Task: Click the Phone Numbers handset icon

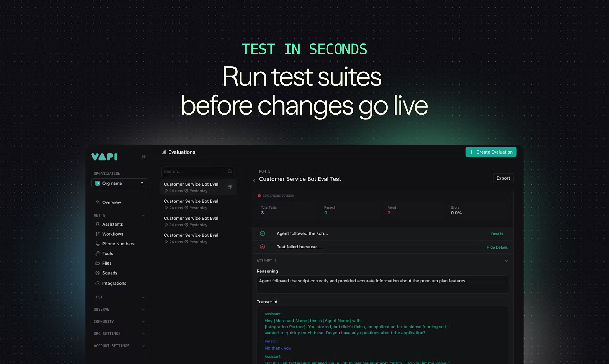Action: point(97,244)
